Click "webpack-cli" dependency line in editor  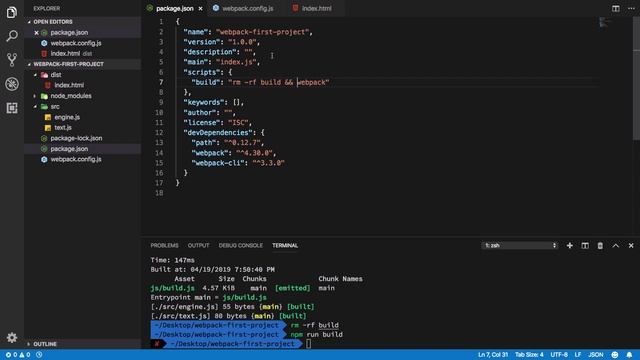238,163
